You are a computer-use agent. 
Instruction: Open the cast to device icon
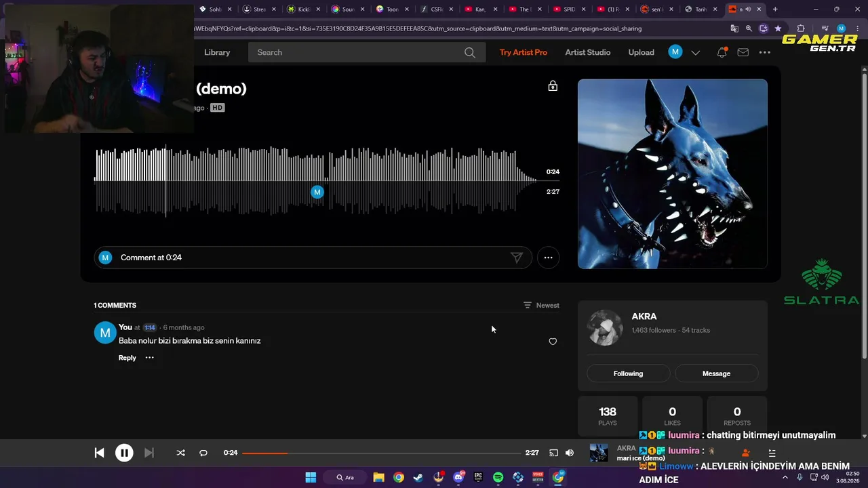pyautogui.click(x=553, y=453)
